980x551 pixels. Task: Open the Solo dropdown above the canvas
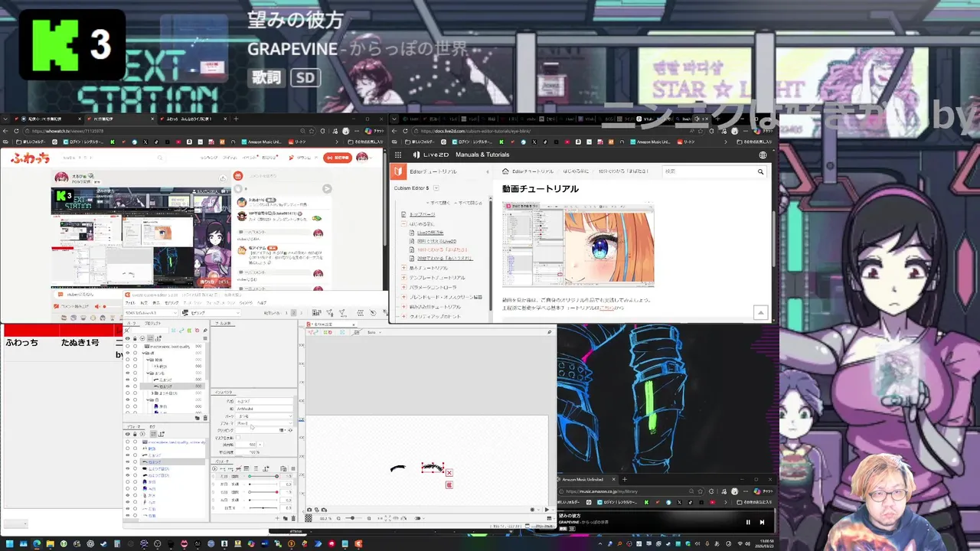pos(376,332)
